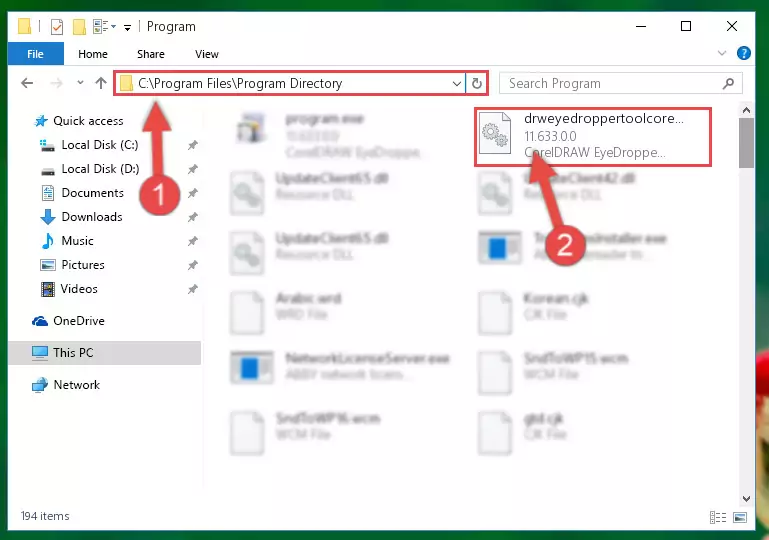The image size is (769, 540).
Task: Open the File menu tab
Action: 35,54
